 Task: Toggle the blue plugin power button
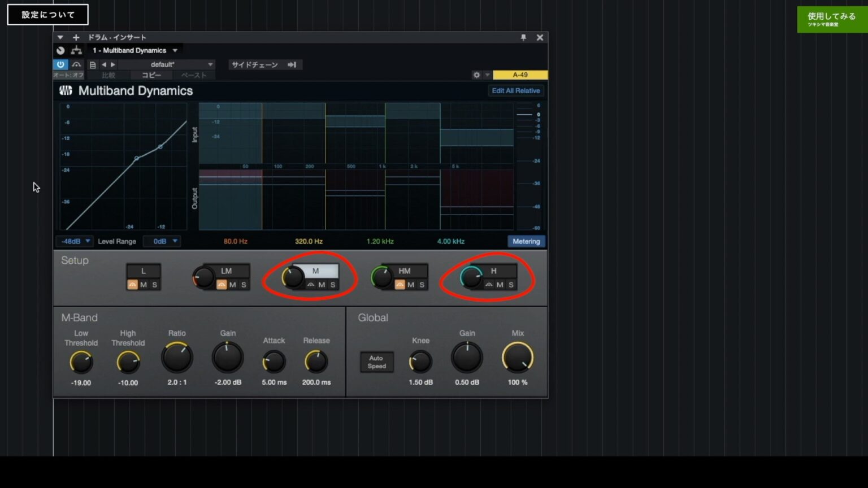60,64
